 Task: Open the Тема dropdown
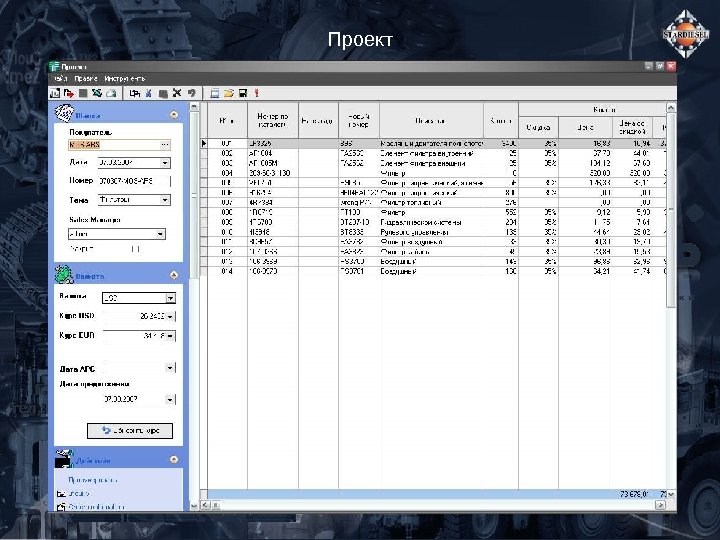(x=165, y=200)
